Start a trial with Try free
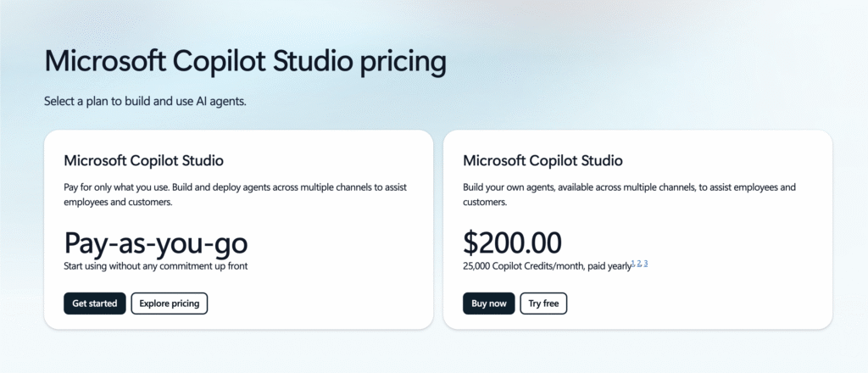The width and height of the screenshot is (868, 373). pos(543,303)
